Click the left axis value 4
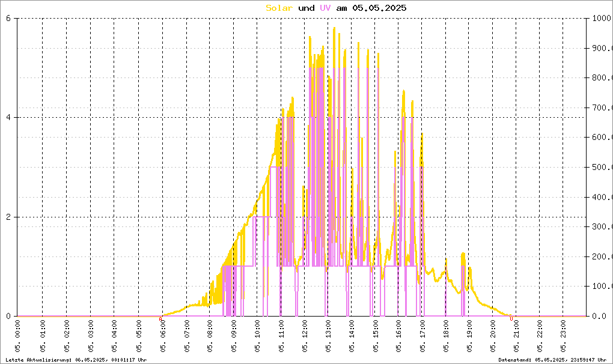The image size is (613, 364). click(x=8, y=118)
